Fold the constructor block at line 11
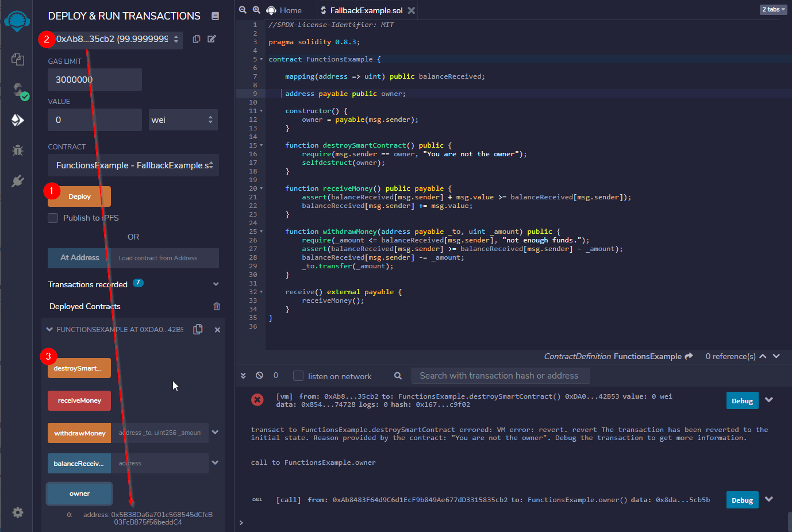 [262, 111]
